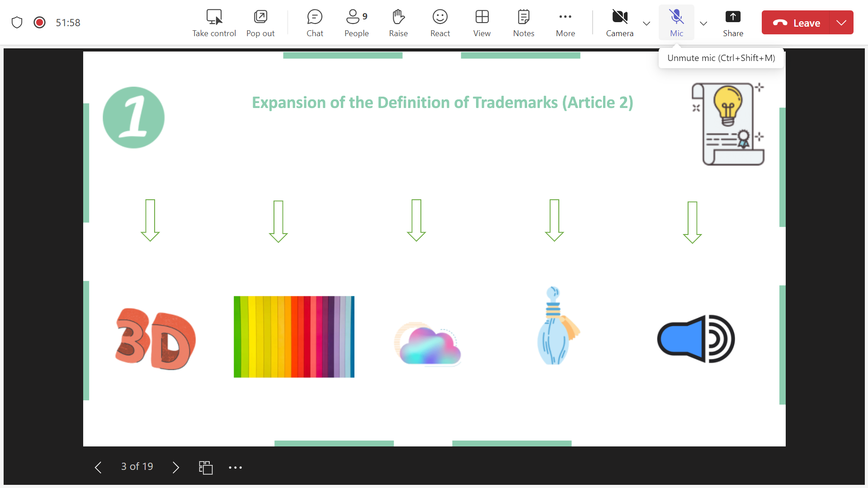The width and height of the screenshot is (868, 488).
Task: Open the meeting Chat panel
Action: (315, 23)
